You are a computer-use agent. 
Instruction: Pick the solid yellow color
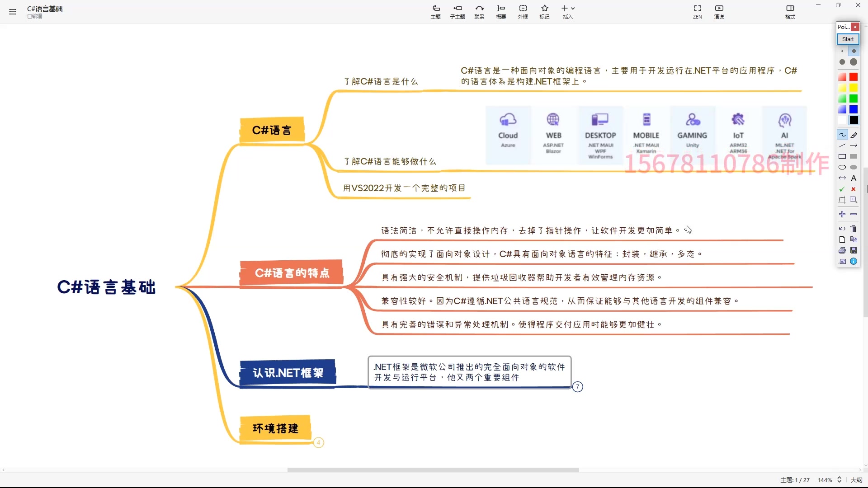pyautogui.click(x=854, y=88)
